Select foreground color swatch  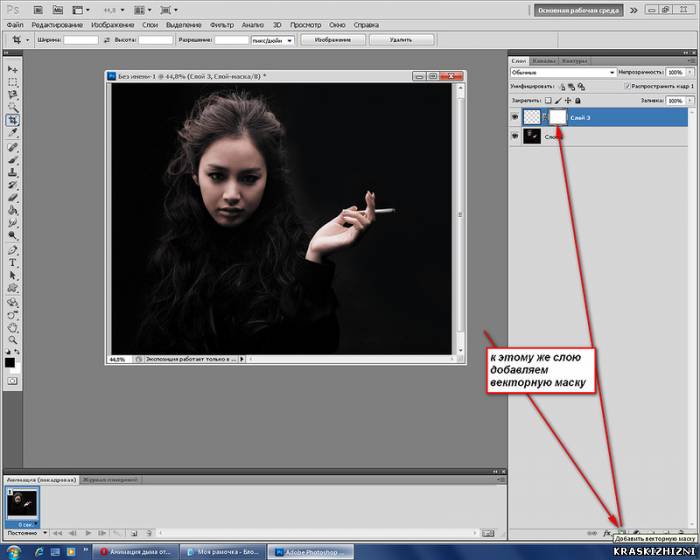pyautogui.click(x=9, y=363)
